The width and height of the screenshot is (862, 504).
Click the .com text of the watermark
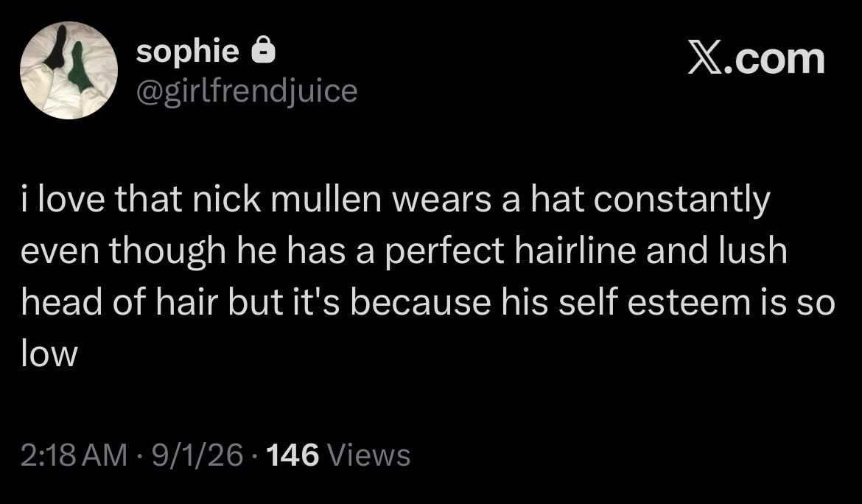pyautogui.click(x=774, y=59)
